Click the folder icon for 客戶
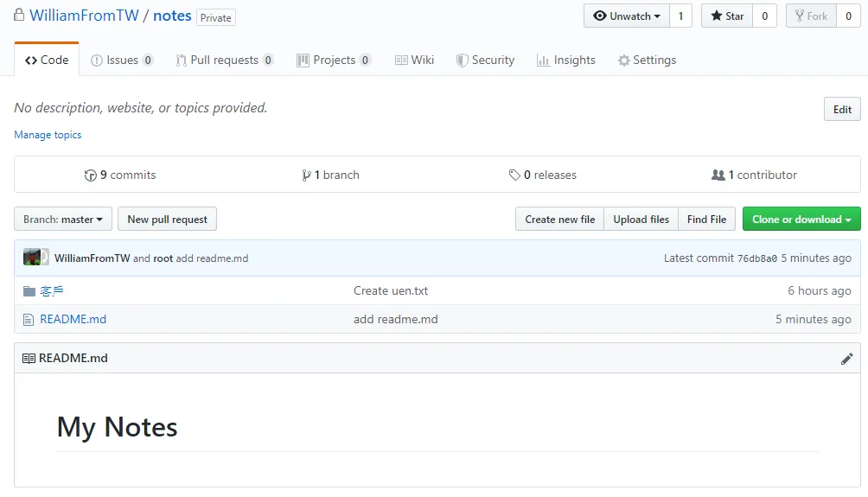This screenshot has width=868, height=497. click(29, 291)
